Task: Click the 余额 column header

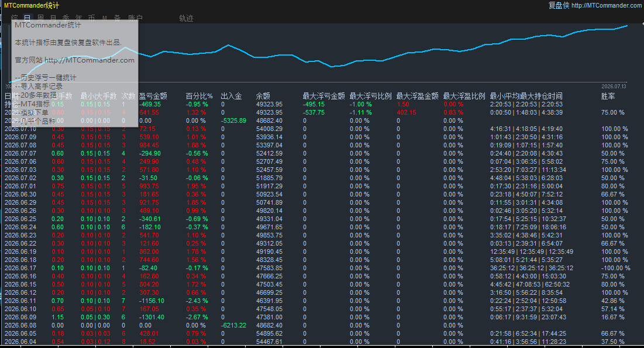Action: (x=263, y=96)
